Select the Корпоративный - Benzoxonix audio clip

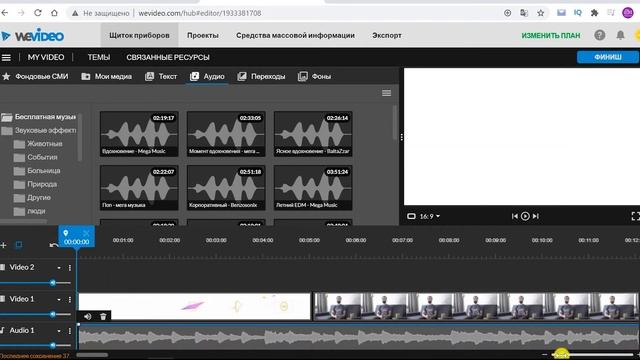point(226,188)
